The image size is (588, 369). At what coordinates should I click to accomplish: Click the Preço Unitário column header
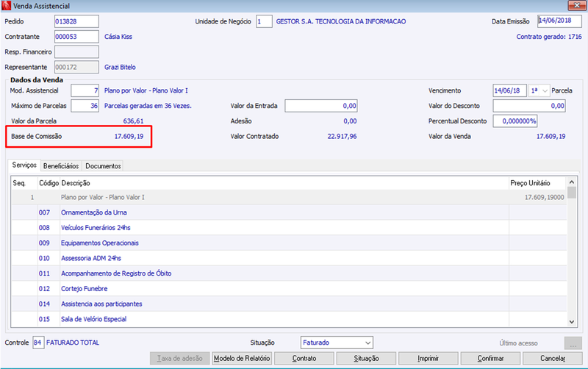(x=538, y=183)
